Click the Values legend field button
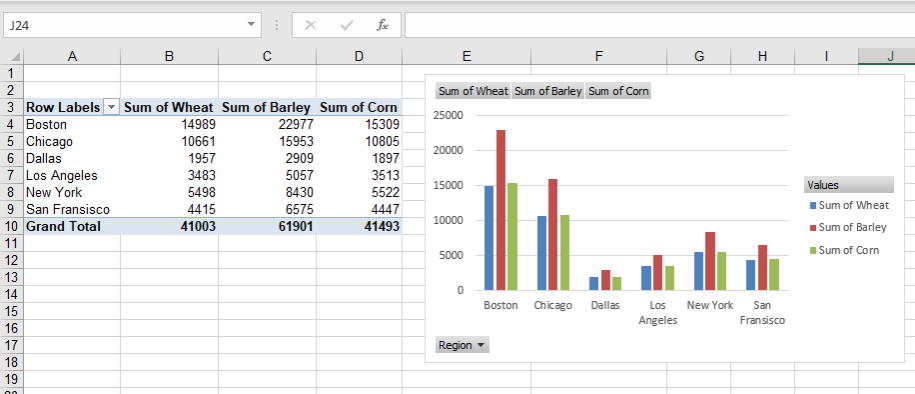Image resolution: width=915 pixels, height=394 pixels. (848, 185)
